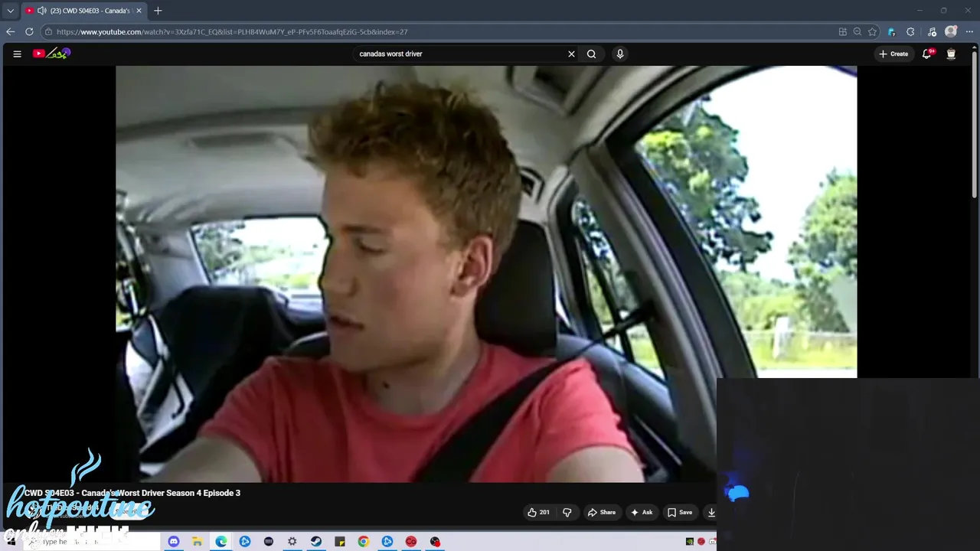This screenshot has height=551, width=980.
Task: Reload the current page
Action: (29, 31)
